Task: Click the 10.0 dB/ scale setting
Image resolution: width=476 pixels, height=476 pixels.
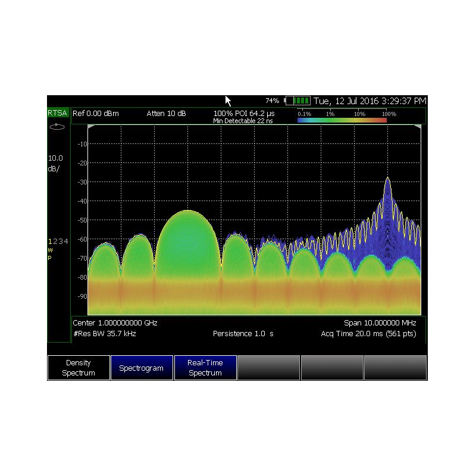Action: [55, 163]
